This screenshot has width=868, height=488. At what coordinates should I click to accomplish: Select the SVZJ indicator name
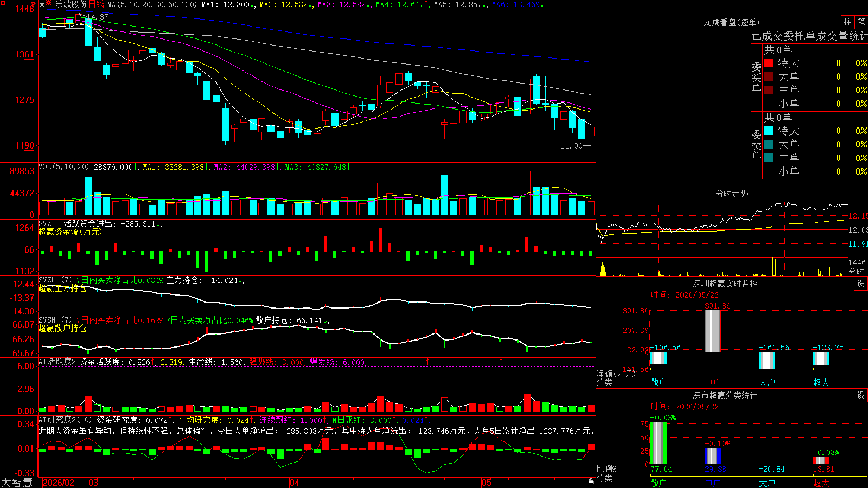47,223
